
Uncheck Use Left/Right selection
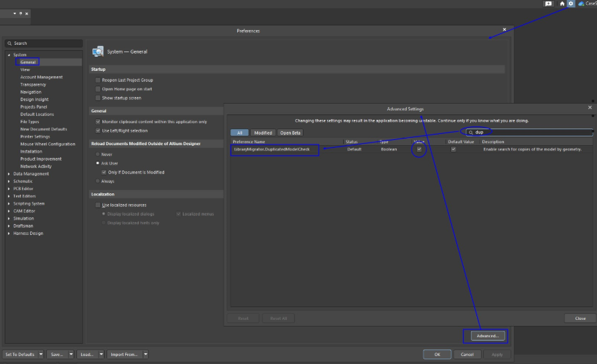tap(98, 130)
